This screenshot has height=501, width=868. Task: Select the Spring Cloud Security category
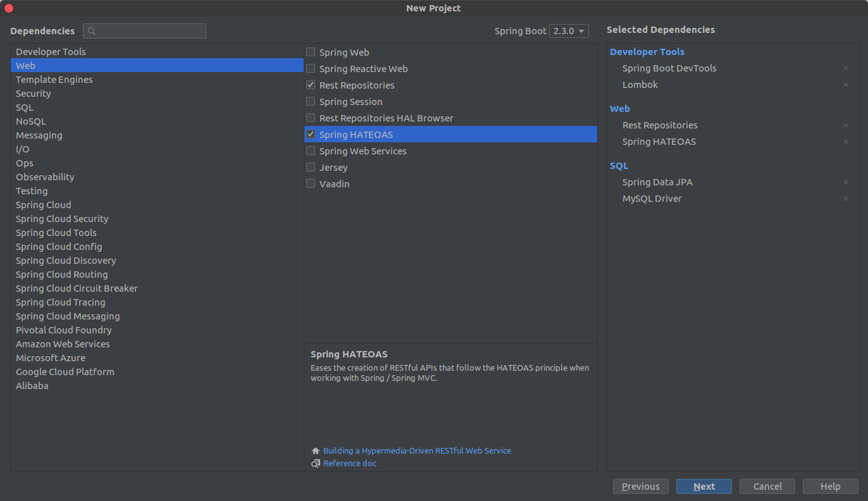coord(157,219)
